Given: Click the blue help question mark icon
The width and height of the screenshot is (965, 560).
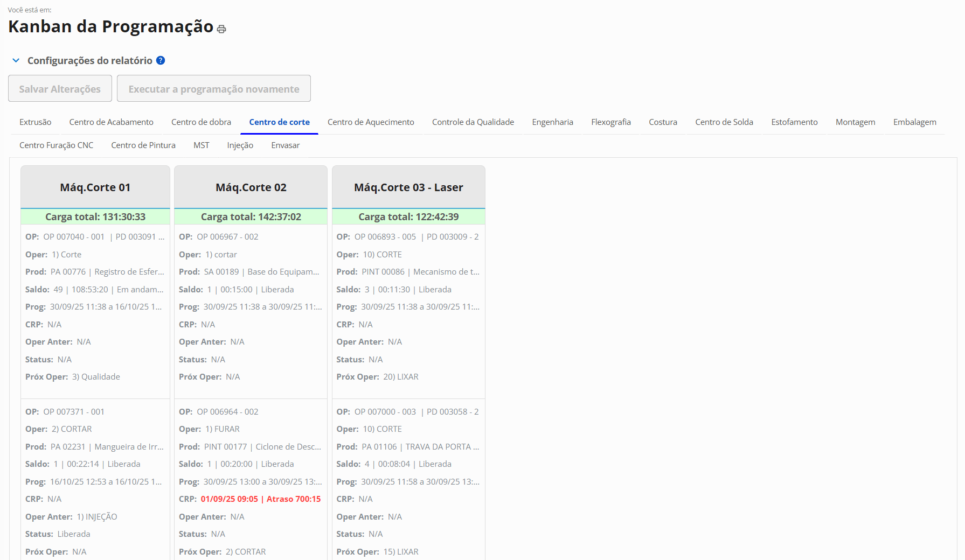Looking at the screenshot, I should pos(161,60).
